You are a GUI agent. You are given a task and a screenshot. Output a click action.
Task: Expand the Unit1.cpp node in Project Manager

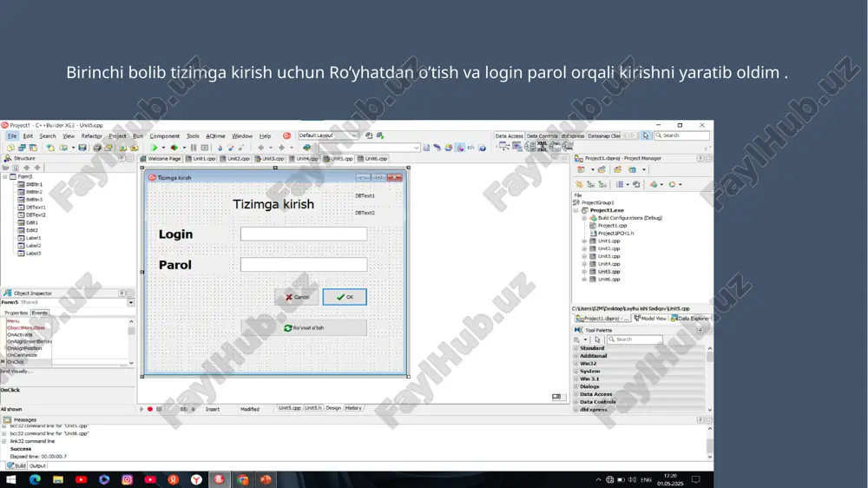pyautogui.click(x=584, y=241)
